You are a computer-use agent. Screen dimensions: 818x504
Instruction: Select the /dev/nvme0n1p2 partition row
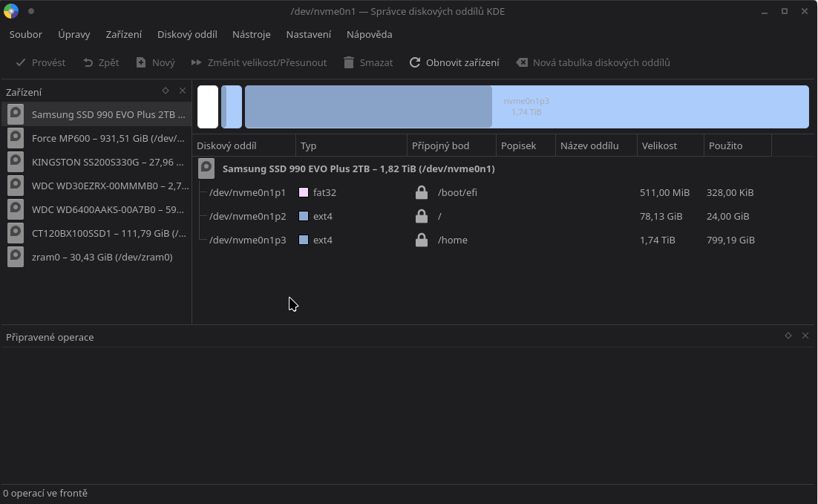click(x=248, y=217)
